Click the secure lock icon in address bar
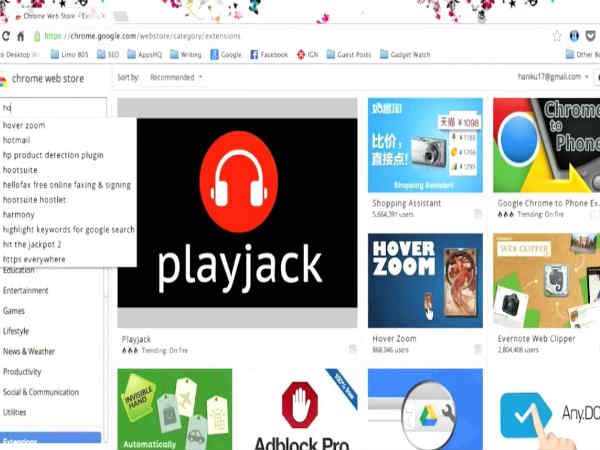The image size is (600, 450). point(37,36)
